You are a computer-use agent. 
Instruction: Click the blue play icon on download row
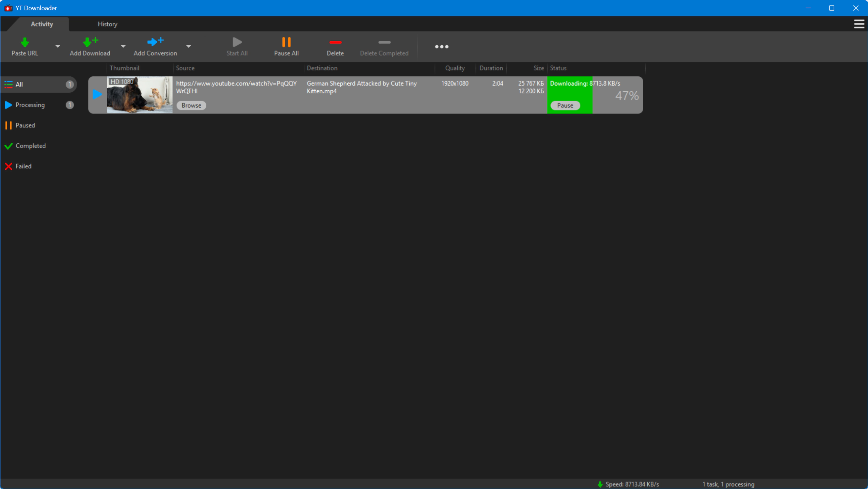[97, 94]
